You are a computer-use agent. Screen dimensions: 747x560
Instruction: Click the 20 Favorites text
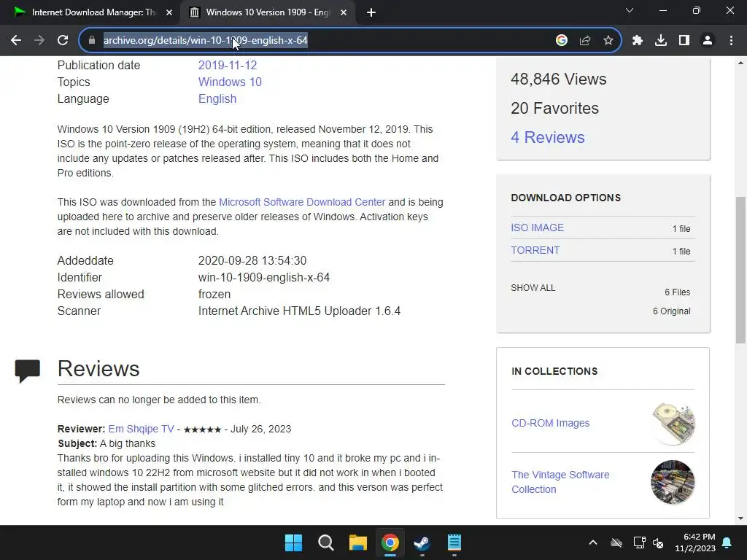[x=554, y=108]
